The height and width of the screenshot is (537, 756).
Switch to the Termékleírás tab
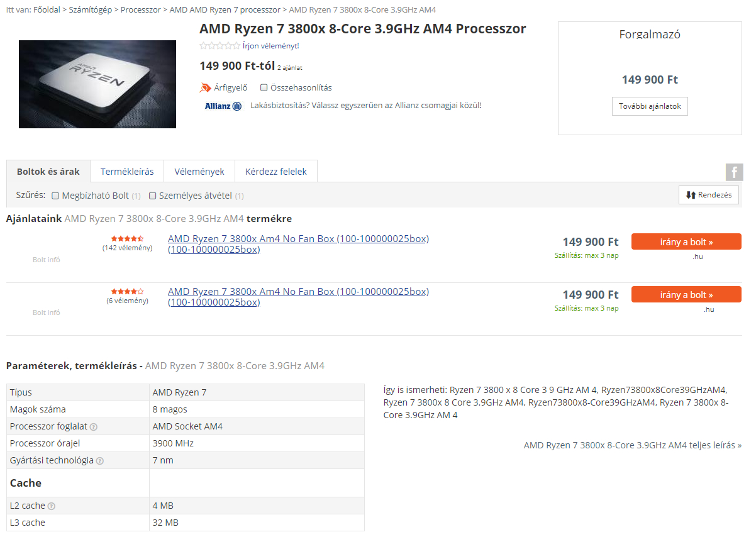[x=127, y=172]
